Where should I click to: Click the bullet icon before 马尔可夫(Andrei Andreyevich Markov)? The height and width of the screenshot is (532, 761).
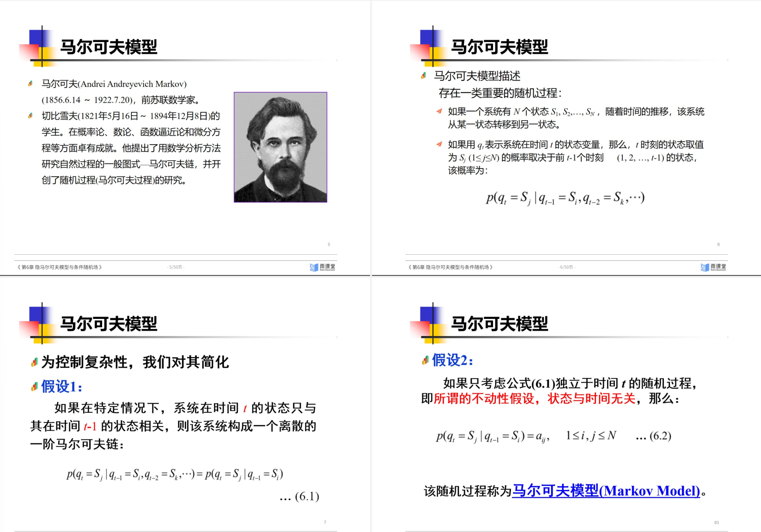click(x=30, y=84)
